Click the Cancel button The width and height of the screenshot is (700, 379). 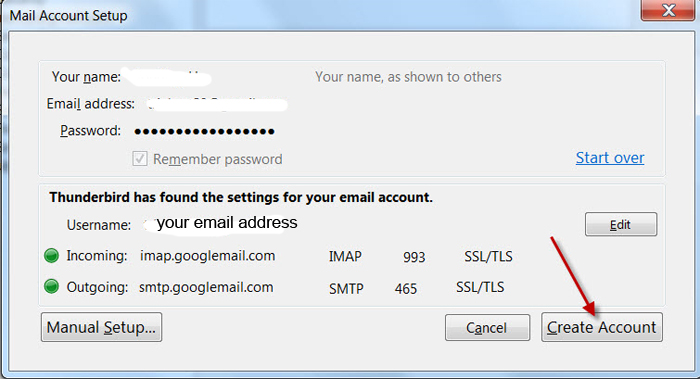(x=487, y=328)
